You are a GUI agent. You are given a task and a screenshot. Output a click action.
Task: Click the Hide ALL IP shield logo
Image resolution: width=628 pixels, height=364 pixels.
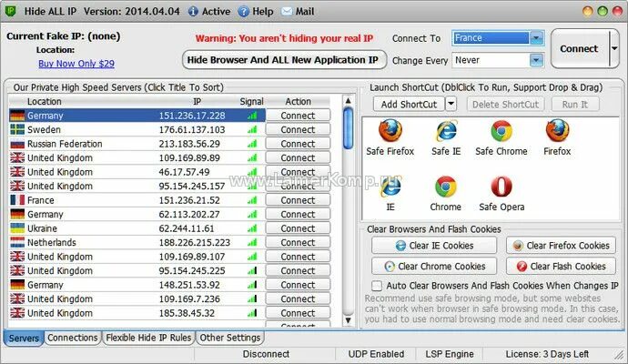click(x=10, y=11)
